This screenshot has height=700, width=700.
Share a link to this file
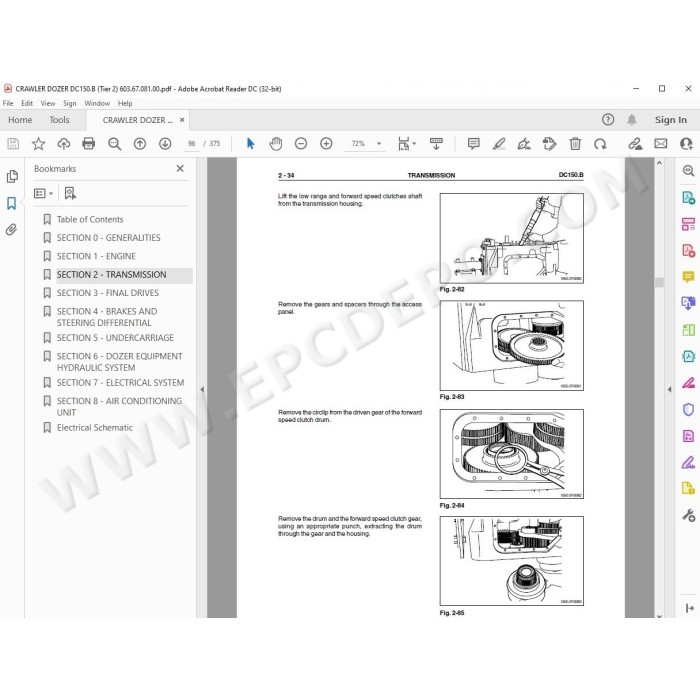click(635, 144)
